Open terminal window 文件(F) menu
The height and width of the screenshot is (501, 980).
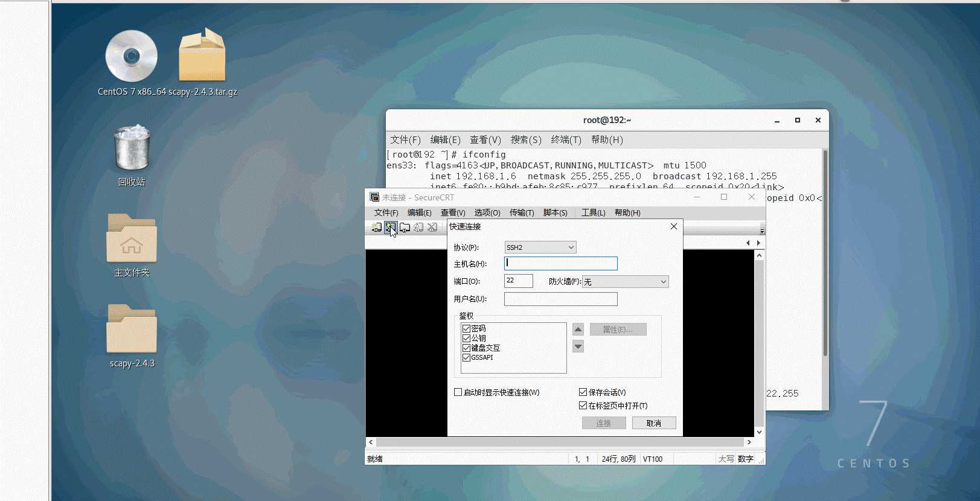(x=405, y=139)
